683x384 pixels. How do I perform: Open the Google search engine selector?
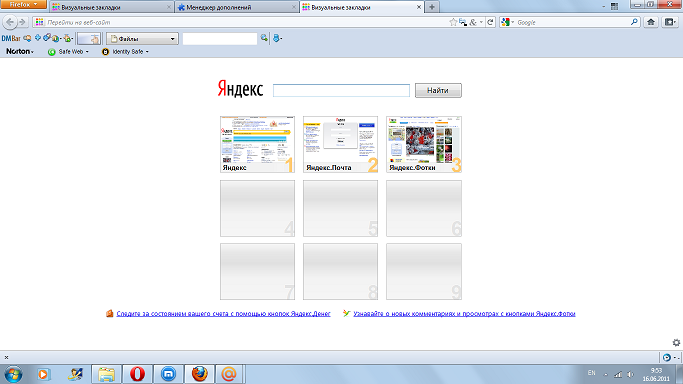(507, 22)
